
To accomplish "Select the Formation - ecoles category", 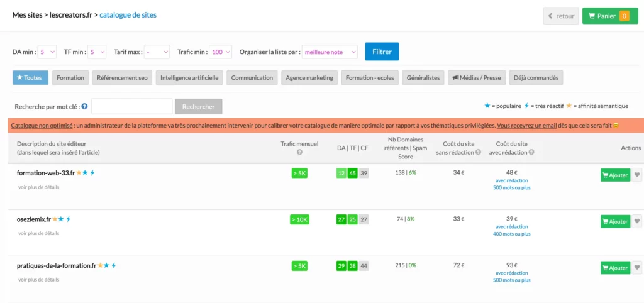I will pyautogui.click(x=370, y=77).
